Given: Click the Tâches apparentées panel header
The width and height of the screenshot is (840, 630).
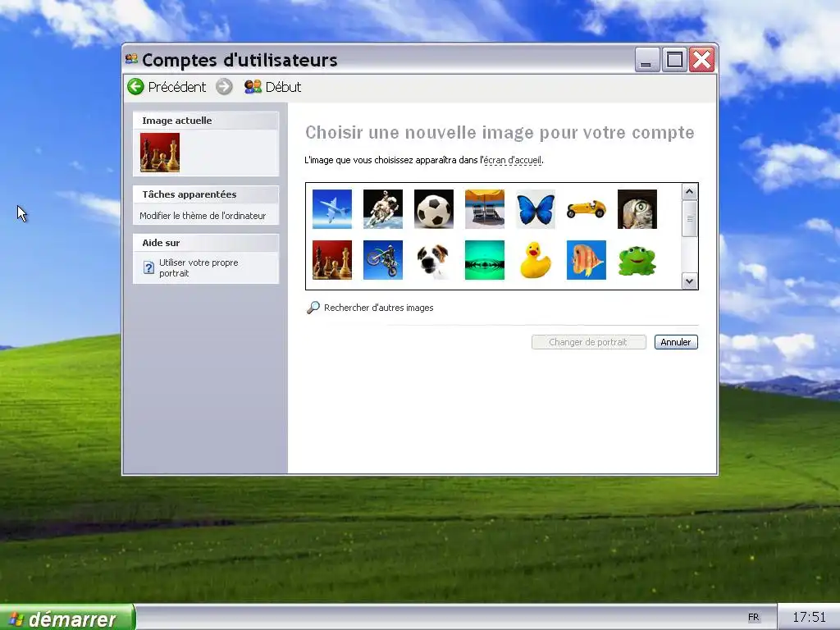Looking at the screenshot, I should click(206, 194).
